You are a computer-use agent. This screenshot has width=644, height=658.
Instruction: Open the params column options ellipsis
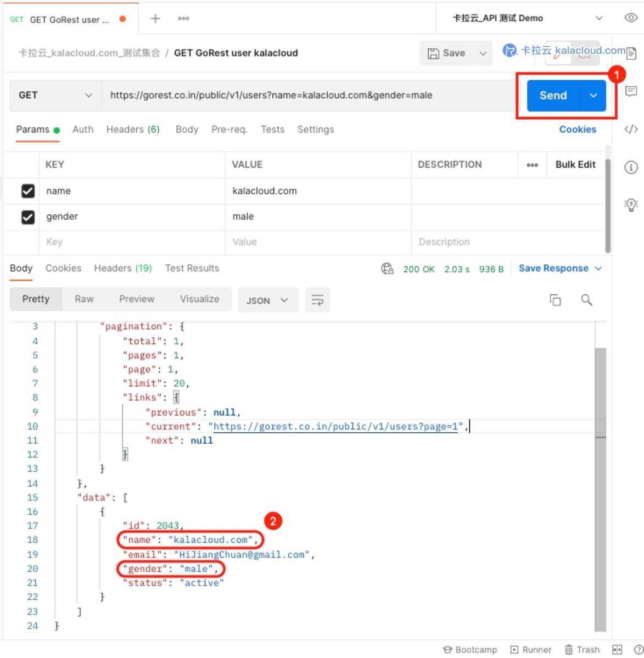pos(532,165)
